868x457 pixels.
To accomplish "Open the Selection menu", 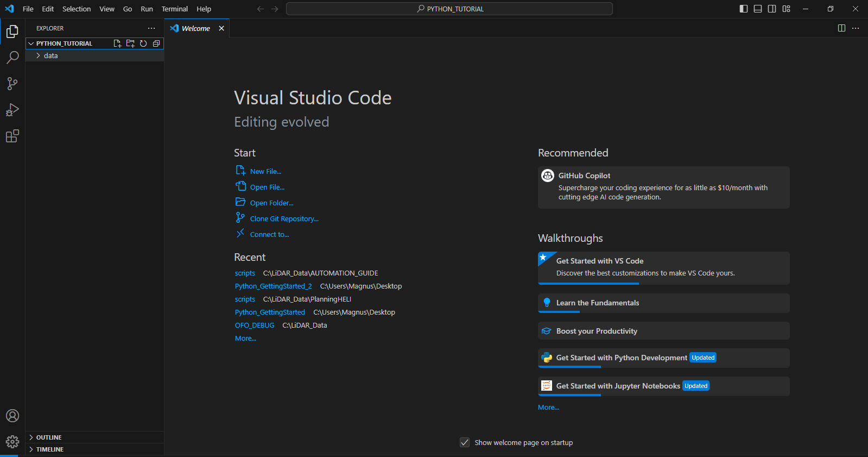I will pos(77,9).
